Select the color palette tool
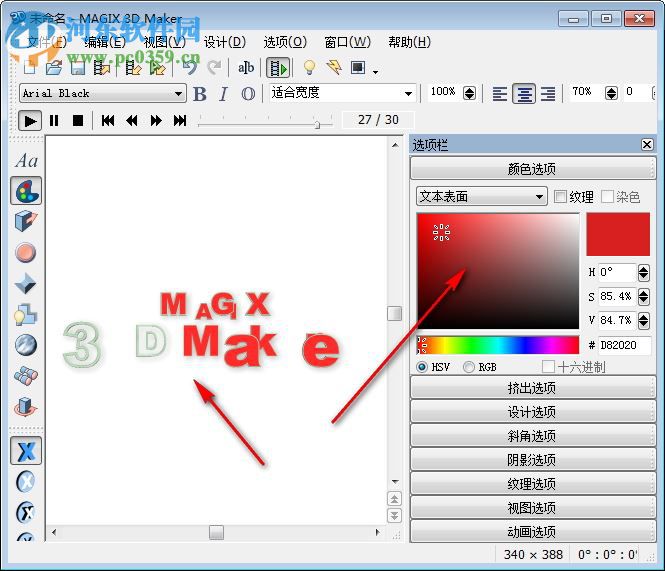 pos(26,191)
